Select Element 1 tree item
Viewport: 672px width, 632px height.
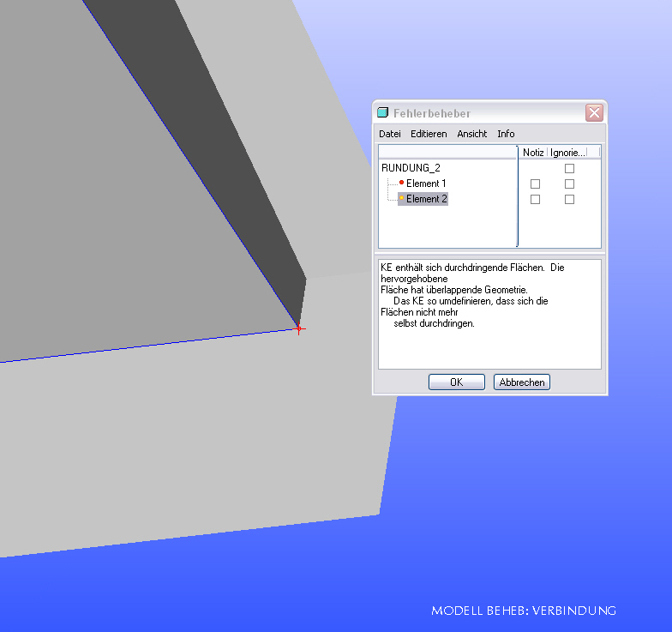coord(426,184)
